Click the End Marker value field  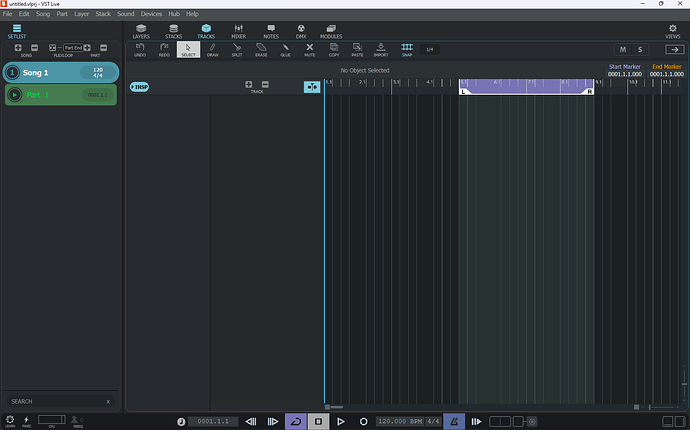(x=667, y=74)
